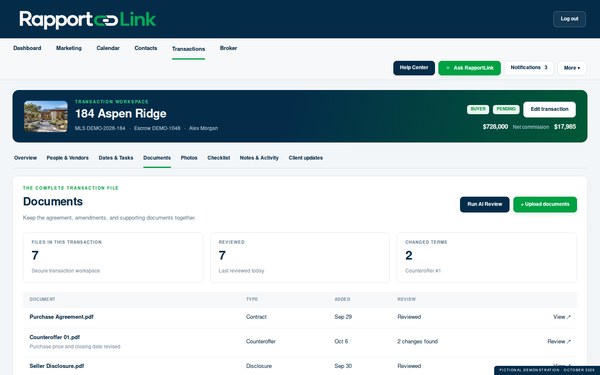
Task: Click the Reviewed summary card
Action: [x=300, y=258]
